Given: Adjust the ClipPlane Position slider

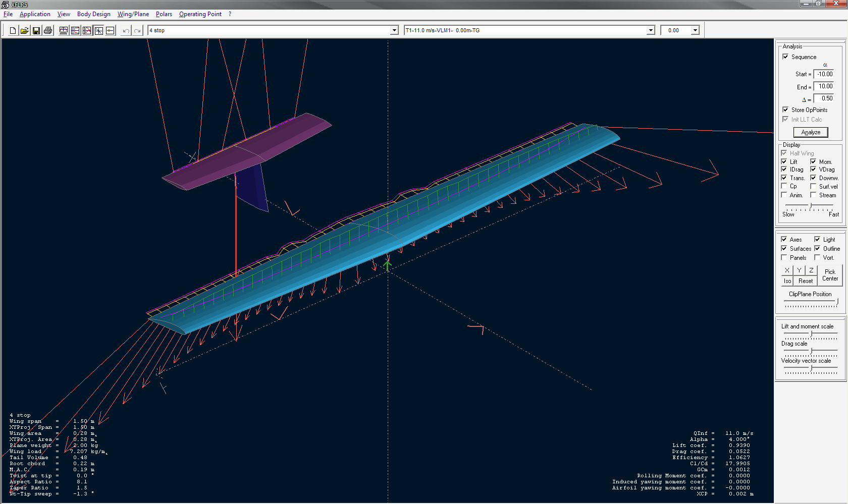Looking at the screenshot, I should [811, 303].
